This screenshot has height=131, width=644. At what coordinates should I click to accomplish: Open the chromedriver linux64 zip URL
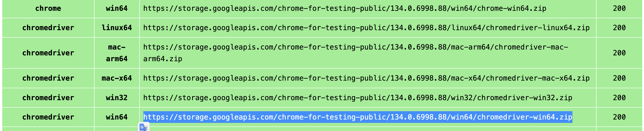coord(366,28)
